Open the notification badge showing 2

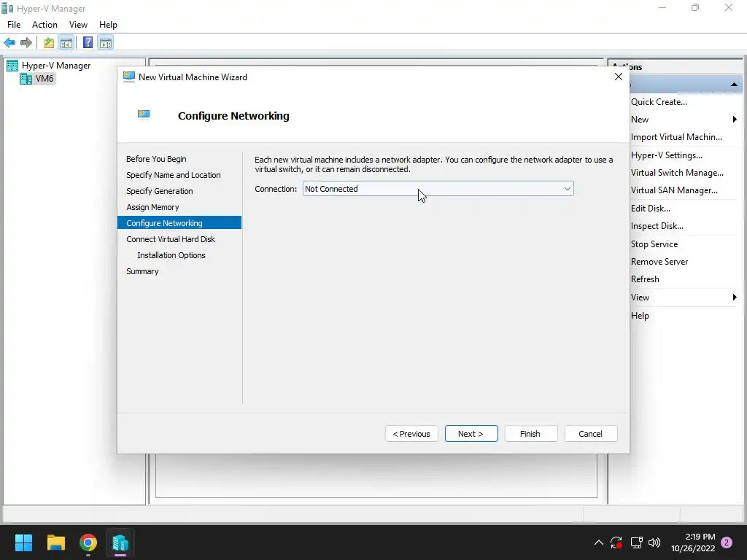(x=727, y=542)
